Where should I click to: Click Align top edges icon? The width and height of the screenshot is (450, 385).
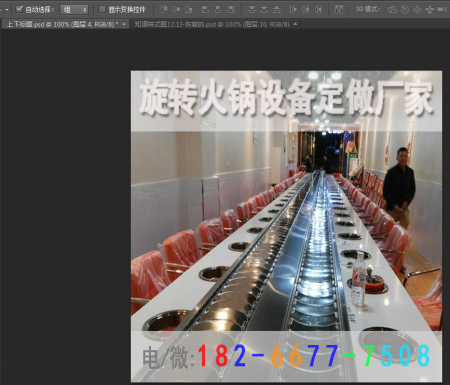pos(163,9)
